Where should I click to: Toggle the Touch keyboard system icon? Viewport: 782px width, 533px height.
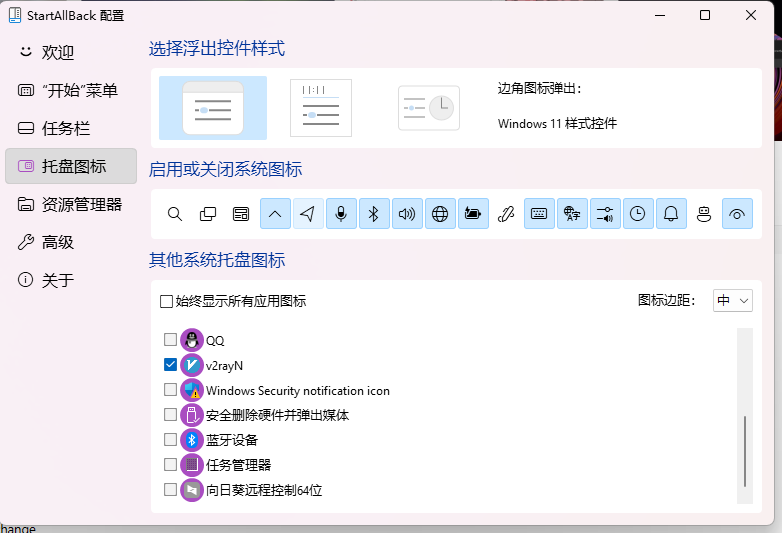click(539, 214)
